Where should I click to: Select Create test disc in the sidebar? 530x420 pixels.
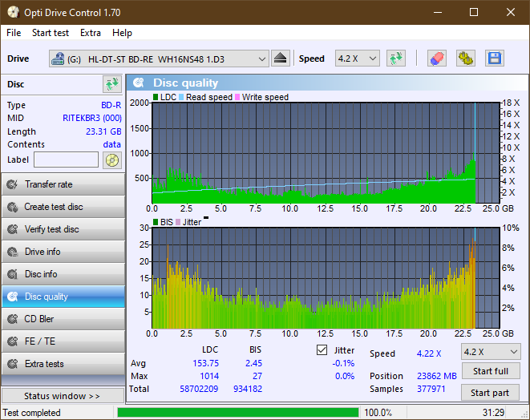tap(63, 207)
